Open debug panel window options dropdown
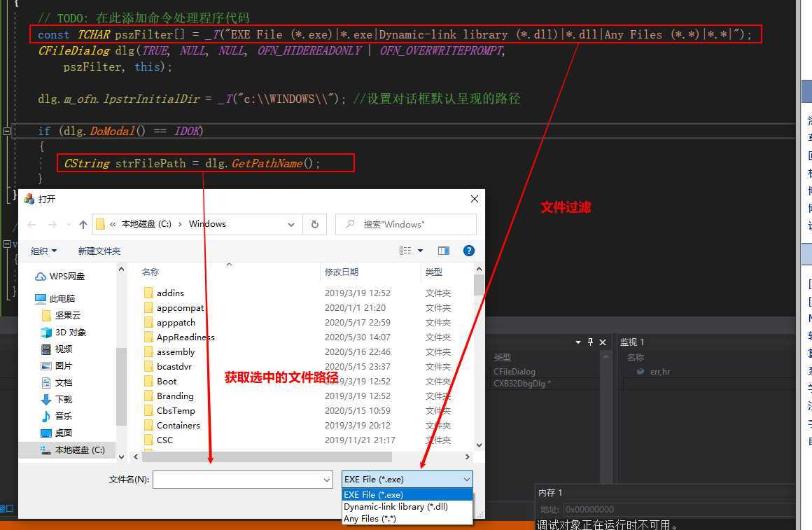This screenshot has height=530, width=812. (578, 342)
